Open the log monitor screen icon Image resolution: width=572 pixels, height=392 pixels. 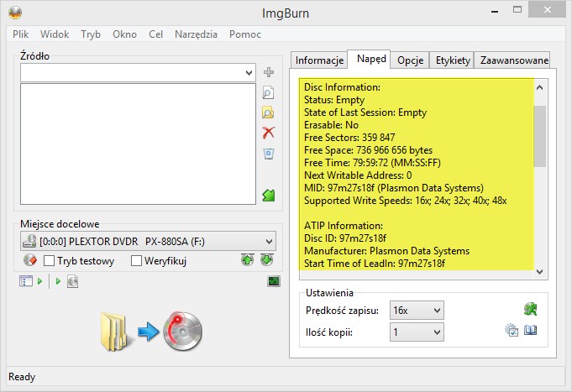(x=274, y=281)
